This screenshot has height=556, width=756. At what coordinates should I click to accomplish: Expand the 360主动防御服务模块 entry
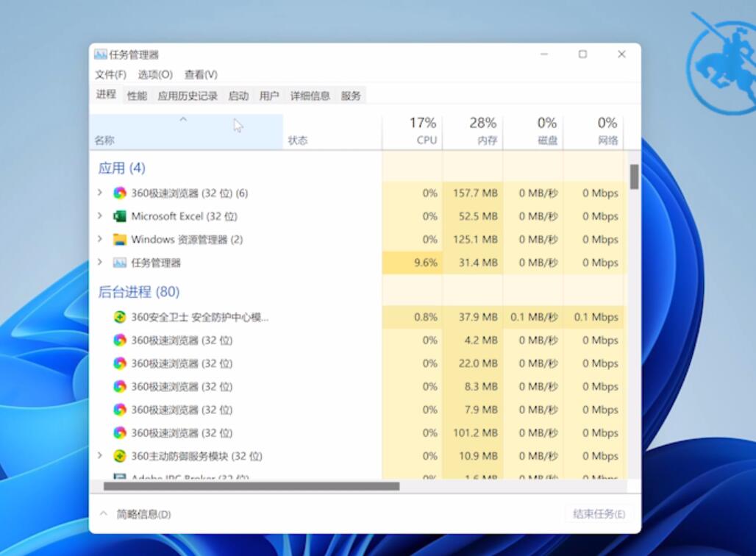[x=100, y=456]
